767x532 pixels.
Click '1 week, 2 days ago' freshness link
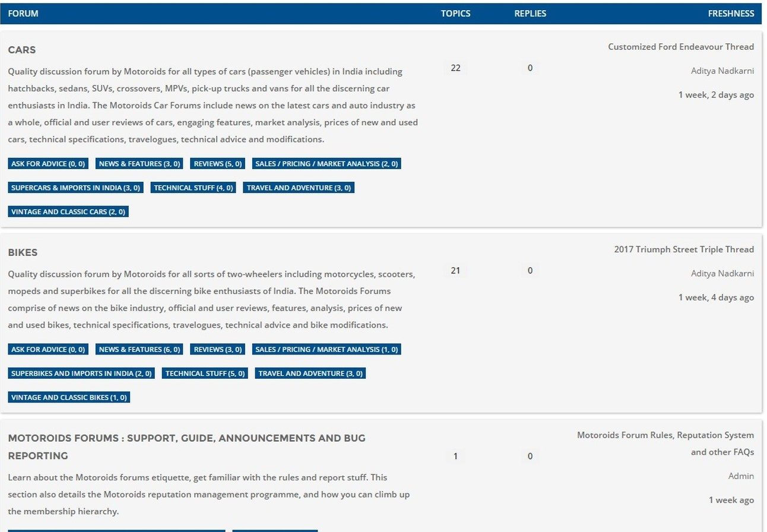click(716, 95)
